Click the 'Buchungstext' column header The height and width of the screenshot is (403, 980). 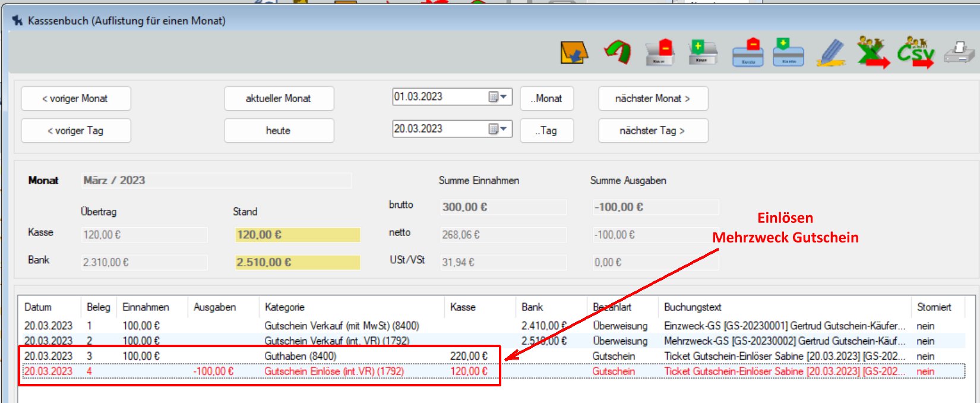693,307
